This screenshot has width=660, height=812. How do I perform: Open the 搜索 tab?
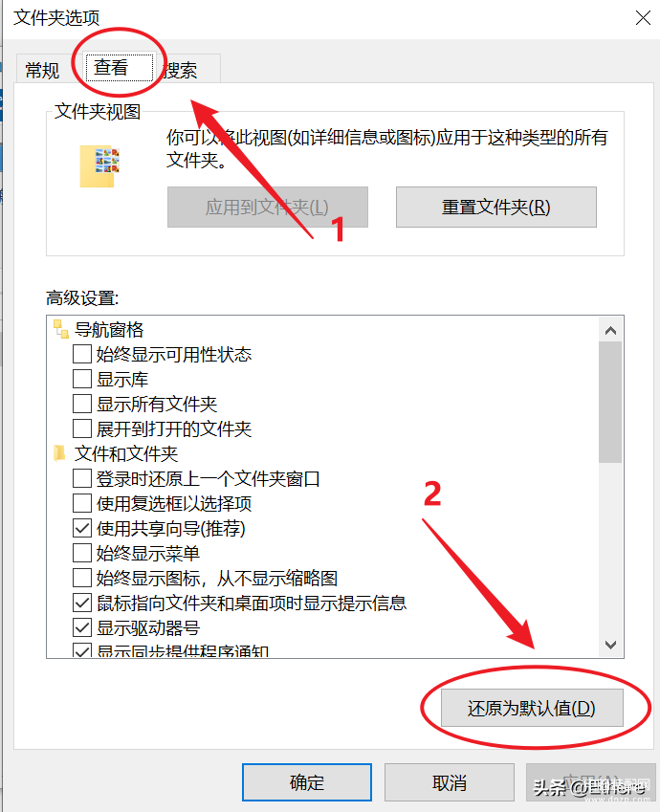point(182,70)
